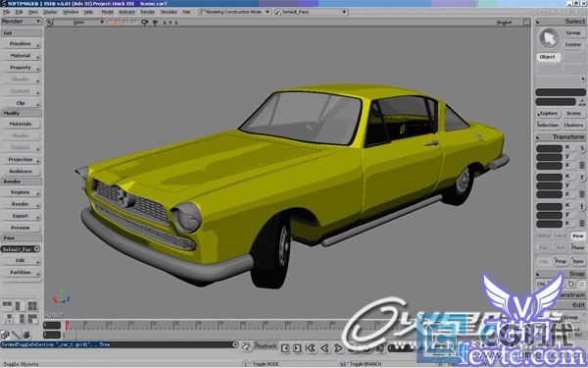The height and width of the screenshot is (368, 588).
Task: Toggle Sym symmetry button
Action: 578,261
